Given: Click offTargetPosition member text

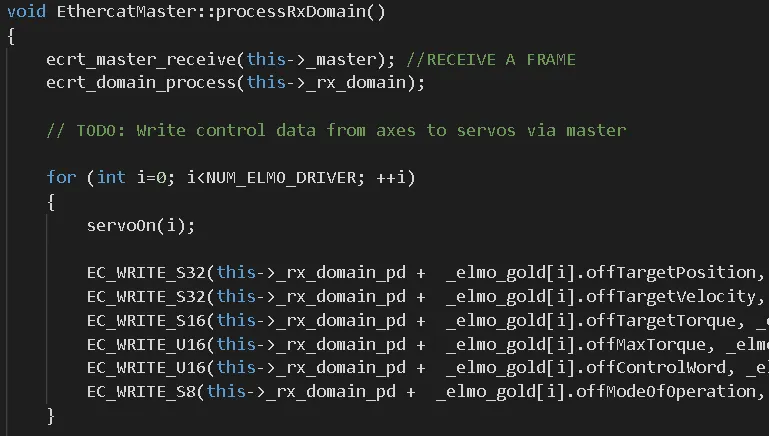Looking at the screenshot, I should 671,272.
